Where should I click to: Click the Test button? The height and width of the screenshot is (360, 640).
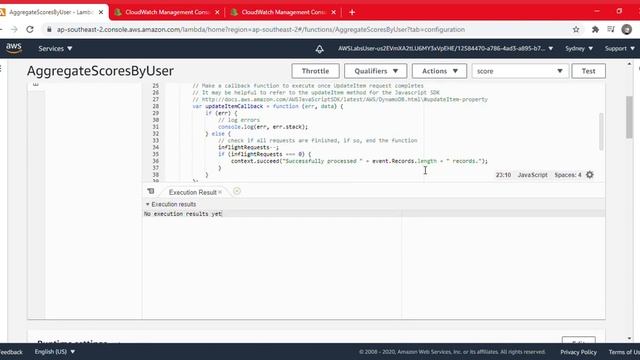click(x=588, y=71)
